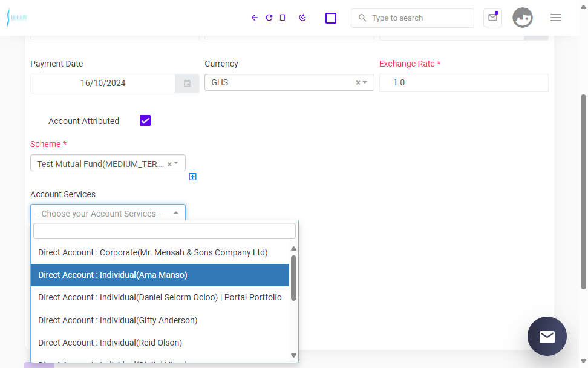Click the page scroll down arrow
The width and height of the screenshot is (588, 368).
(x=583, y=361)
